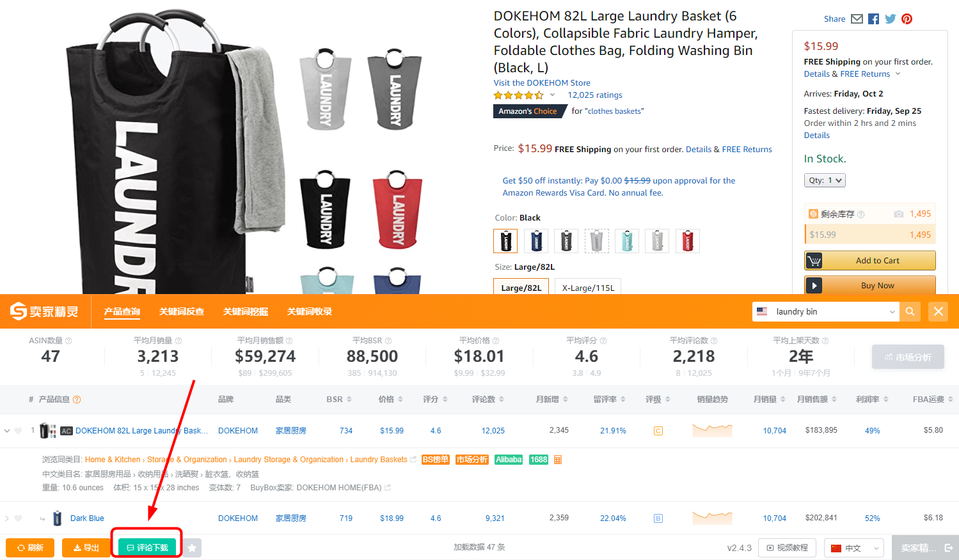Close the 卖家精灵 extension panel

(x=938, y=311)
